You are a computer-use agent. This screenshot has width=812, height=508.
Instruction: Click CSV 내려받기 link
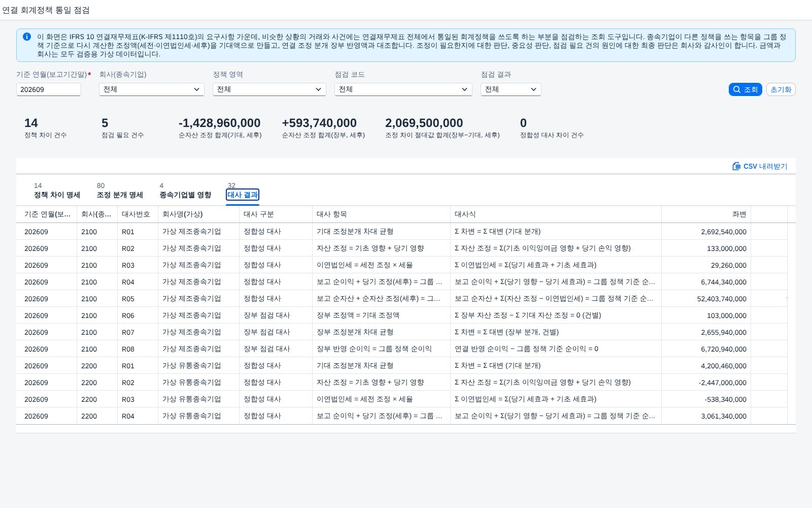pos(760,166)
